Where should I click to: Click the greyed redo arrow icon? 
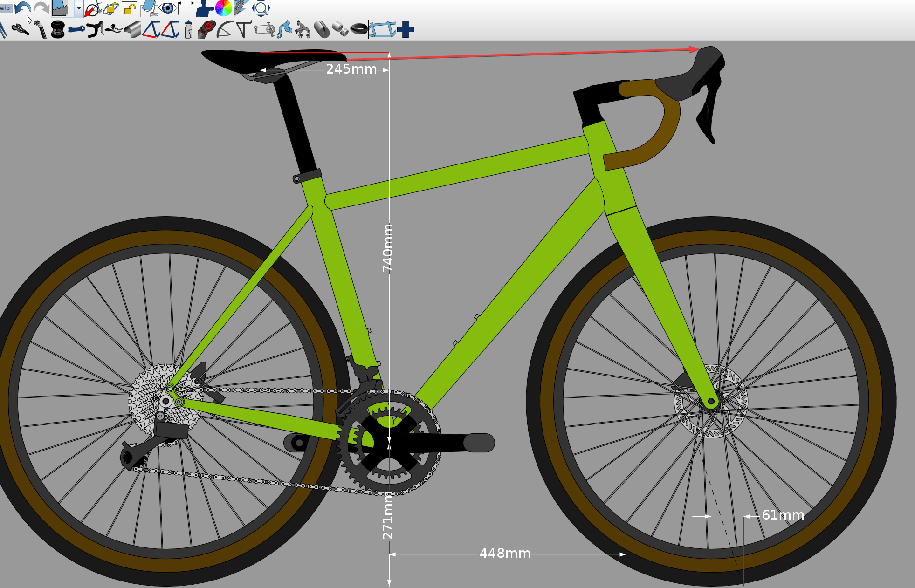41,8
